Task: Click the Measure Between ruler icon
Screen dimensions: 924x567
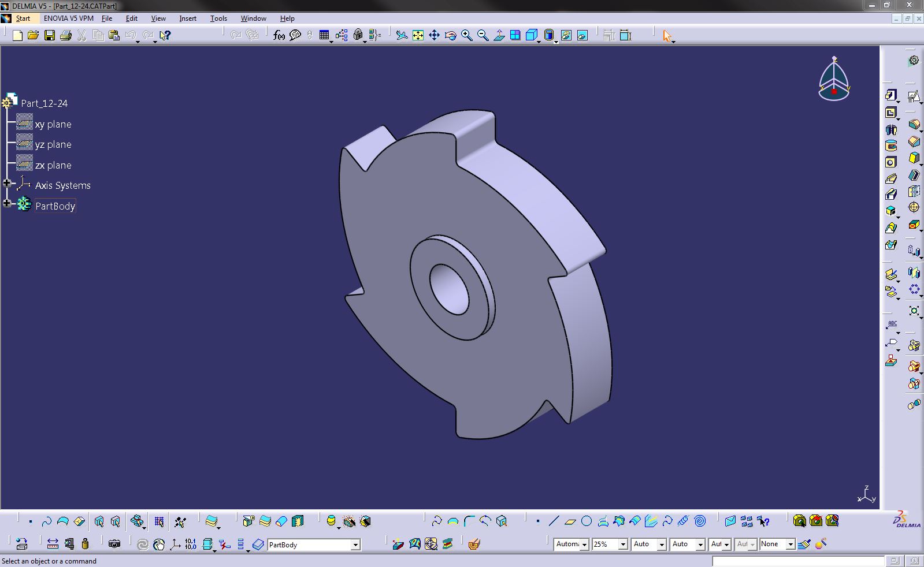Action: tap(53, 544)
